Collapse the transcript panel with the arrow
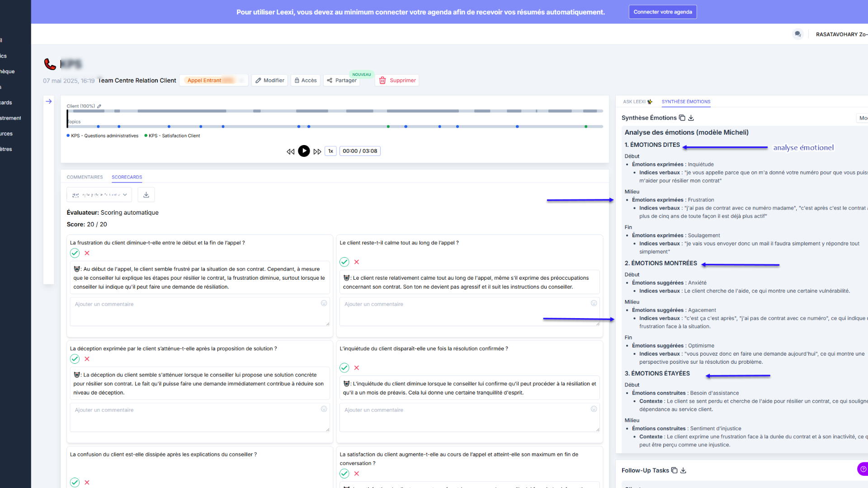 (x=48, y=101)
